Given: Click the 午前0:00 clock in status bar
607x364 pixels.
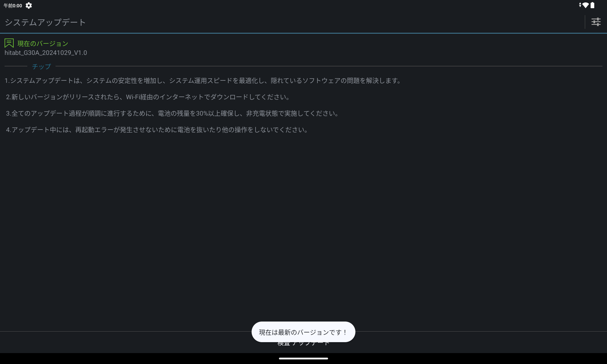Looking at the screenshot, I should coord(13,5).
